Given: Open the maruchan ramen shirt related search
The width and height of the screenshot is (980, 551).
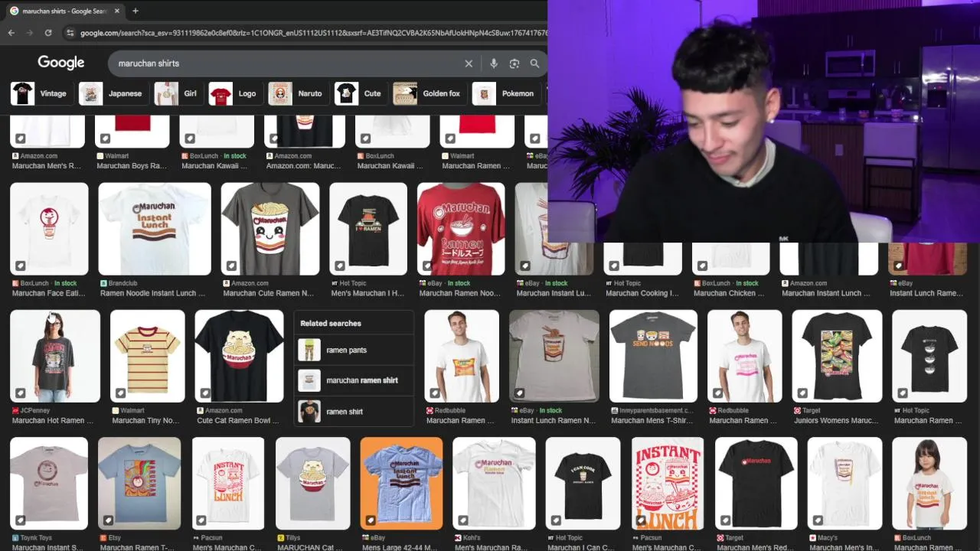Looking at the screenshot, I should pos(354,380).
